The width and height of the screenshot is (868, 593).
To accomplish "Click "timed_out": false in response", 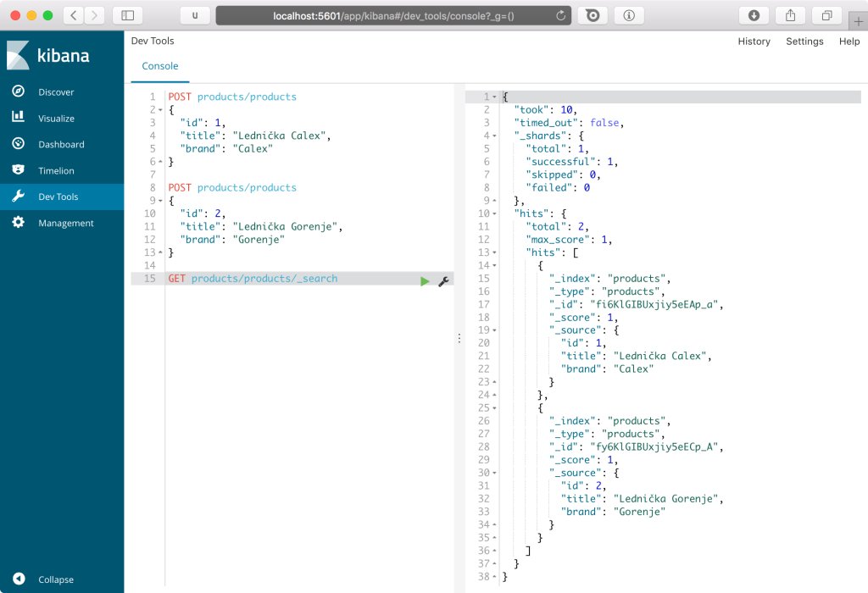I will pos(569,123).
